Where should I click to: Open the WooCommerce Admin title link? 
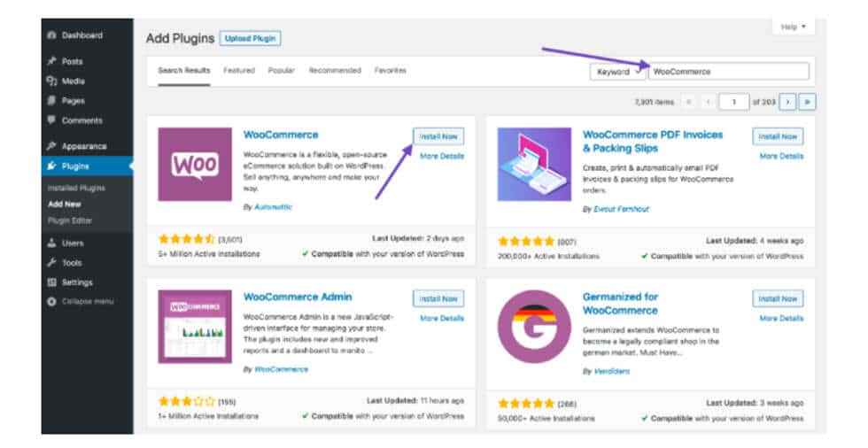[x=298, y=297]
